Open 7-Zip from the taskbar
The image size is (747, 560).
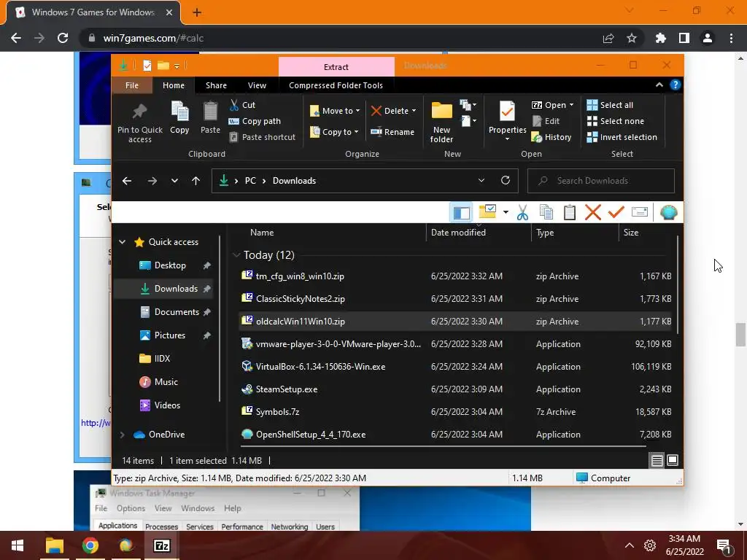(161, 545)
